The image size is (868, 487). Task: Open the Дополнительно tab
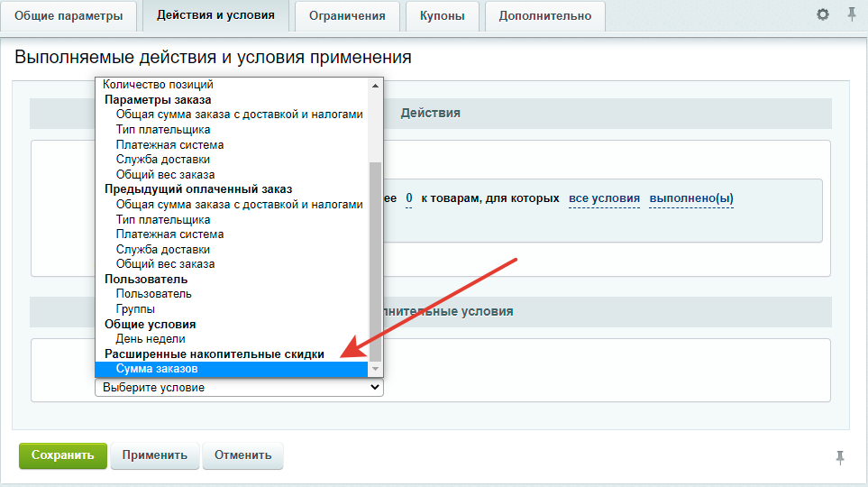pos(544,16)
